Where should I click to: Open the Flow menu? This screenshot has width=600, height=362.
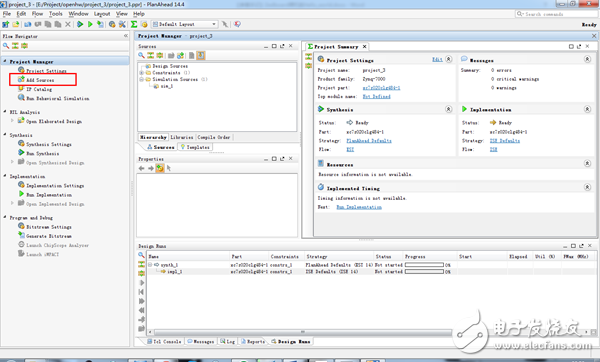click(38, 14)
